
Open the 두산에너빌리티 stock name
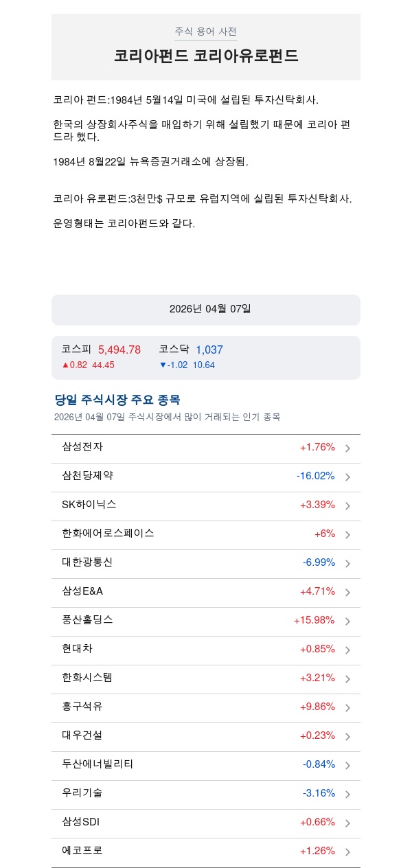click(x=98, y=764)
